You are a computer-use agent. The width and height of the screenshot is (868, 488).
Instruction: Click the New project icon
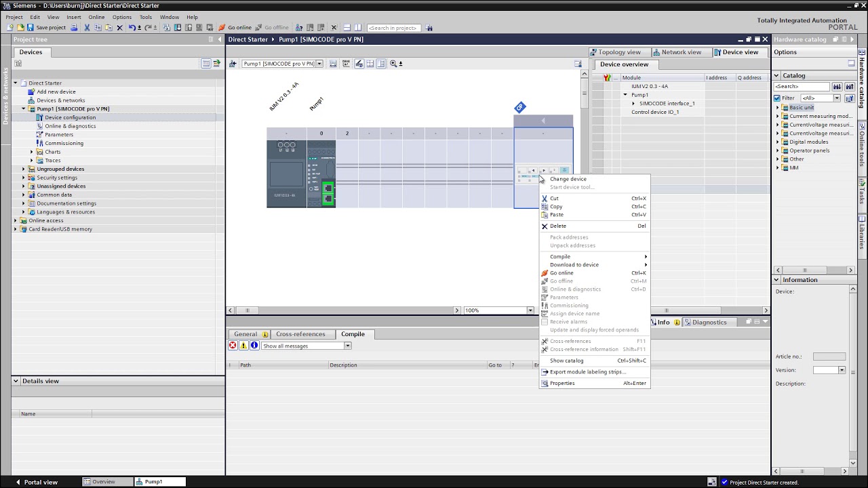coord(9,28)
